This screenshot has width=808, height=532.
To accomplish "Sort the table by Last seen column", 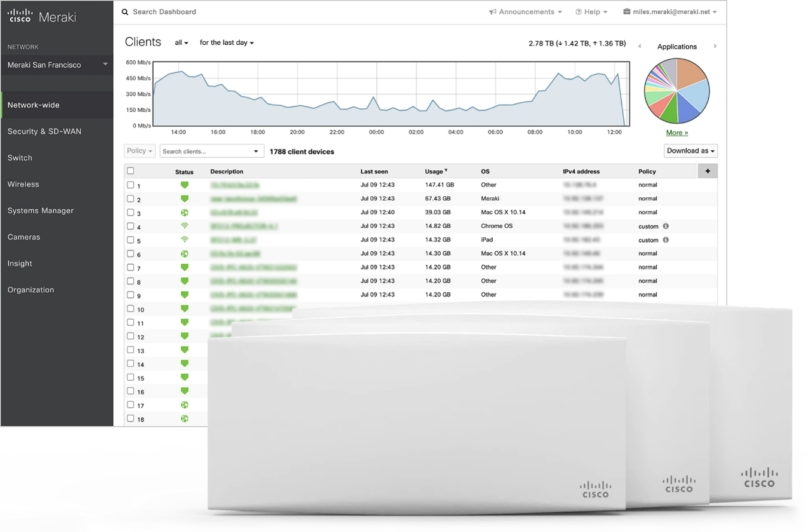I will 374,172.
